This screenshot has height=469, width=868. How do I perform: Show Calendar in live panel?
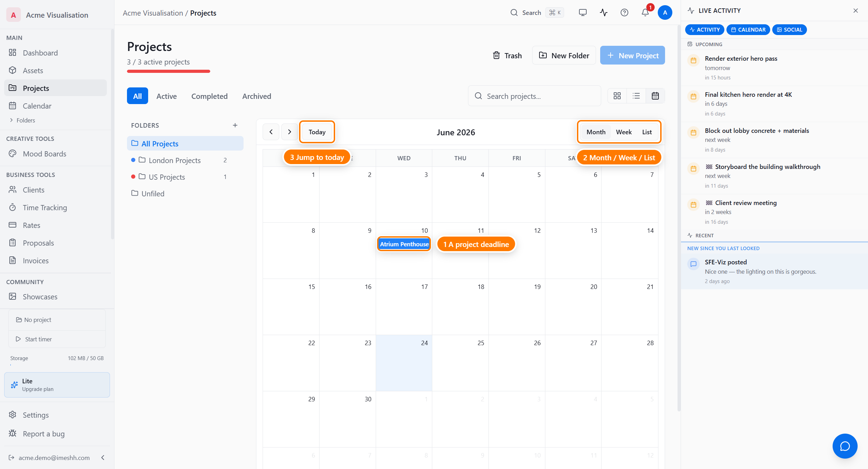tap(748, 29)
